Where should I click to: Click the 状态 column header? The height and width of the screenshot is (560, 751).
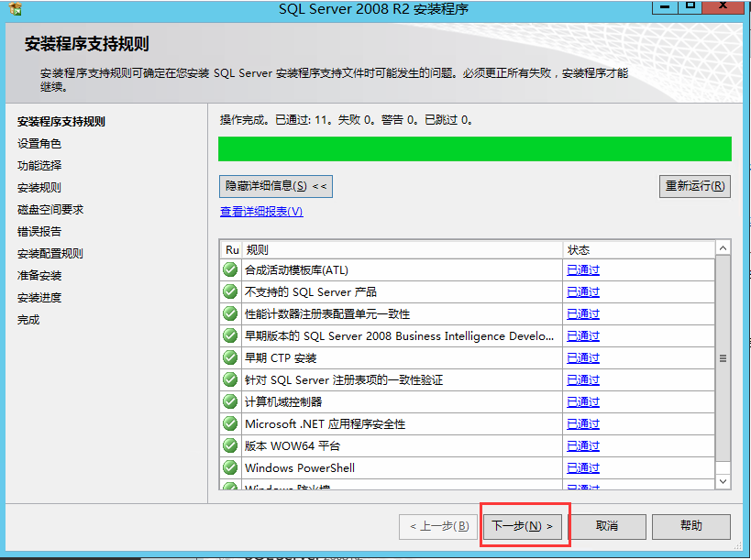(639, 250)
